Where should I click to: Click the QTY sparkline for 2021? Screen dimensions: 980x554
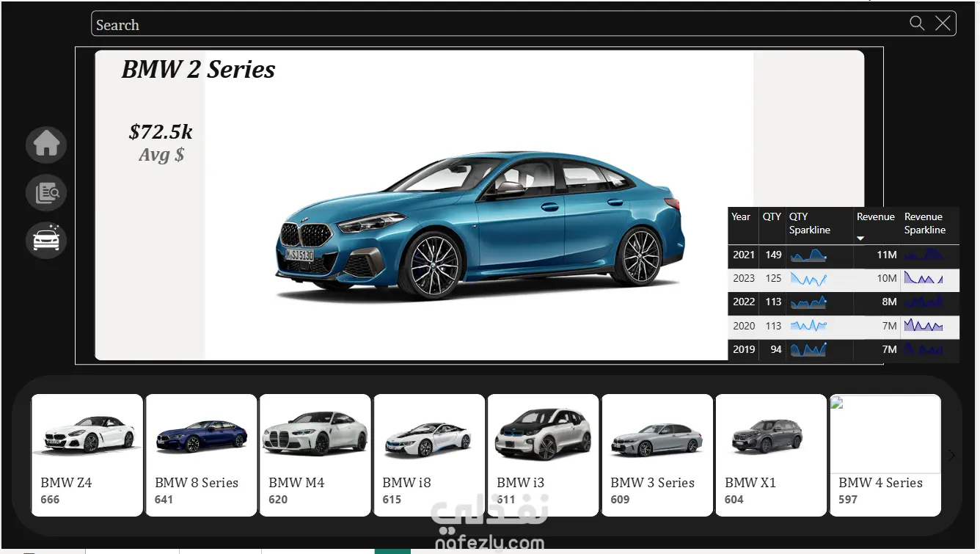pos(808,255)
